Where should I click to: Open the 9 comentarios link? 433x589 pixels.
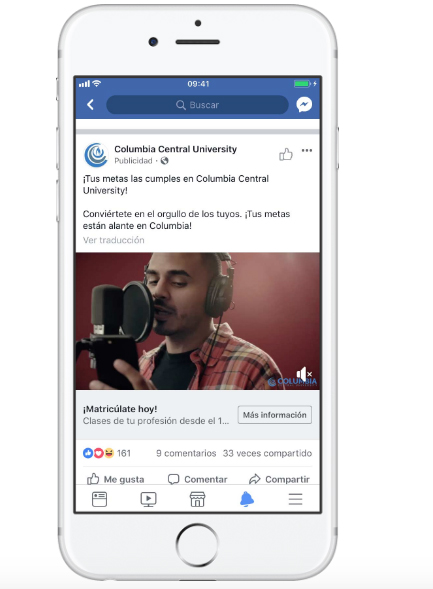point(186,453)
